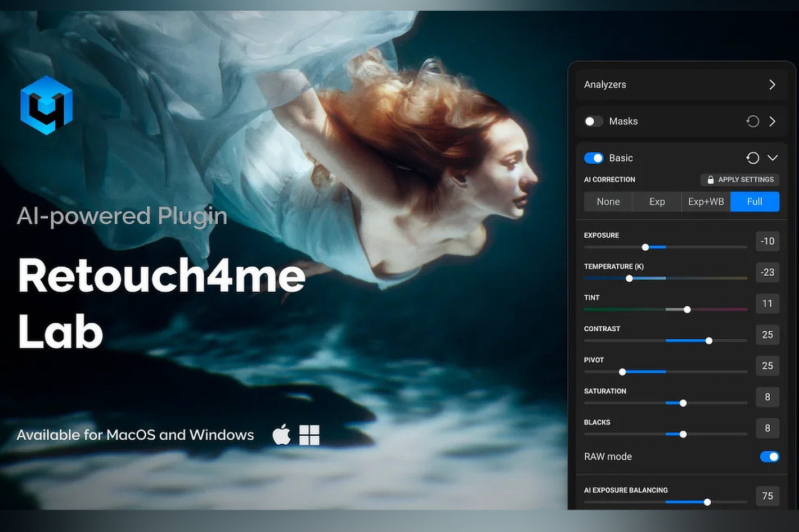
Task: Click the AI Exposure Balancing slider handle
Action: coord(707,502)
